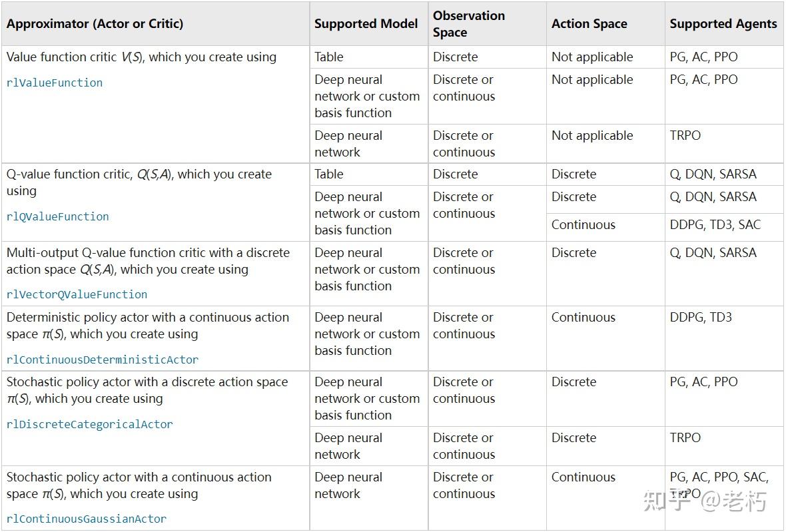Click the Action Space column header

(589, 24)
